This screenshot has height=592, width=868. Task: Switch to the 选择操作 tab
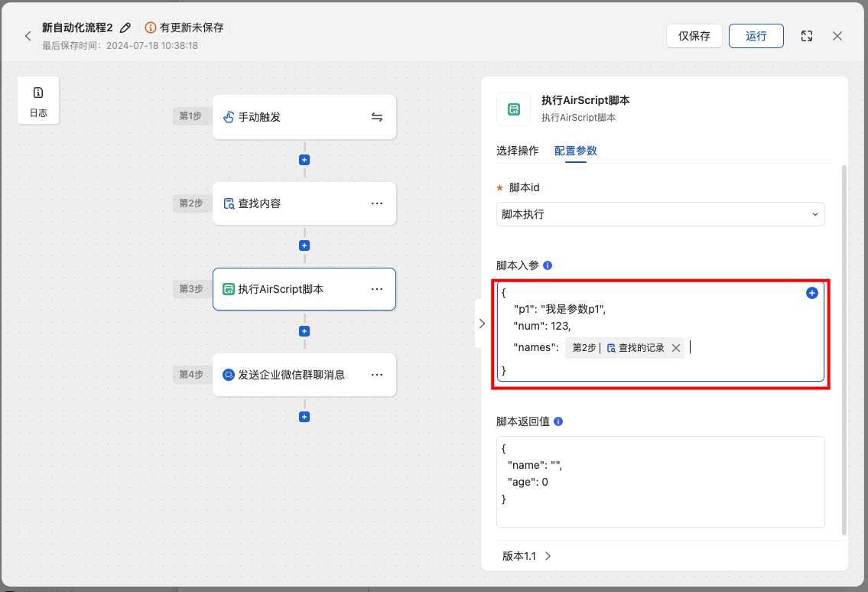click(x=518, y=151)
